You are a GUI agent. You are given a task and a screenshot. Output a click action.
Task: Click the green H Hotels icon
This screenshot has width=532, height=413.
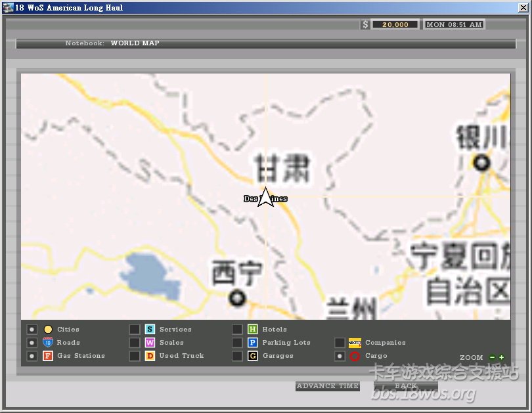[252, 329]
